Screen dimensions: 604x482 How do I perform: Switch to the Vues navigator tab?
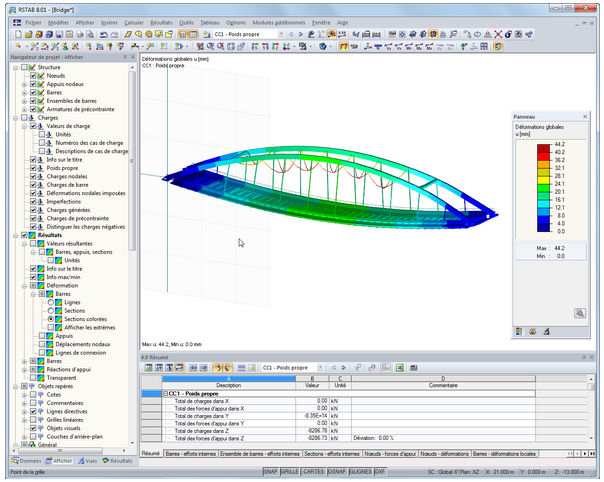87,461
